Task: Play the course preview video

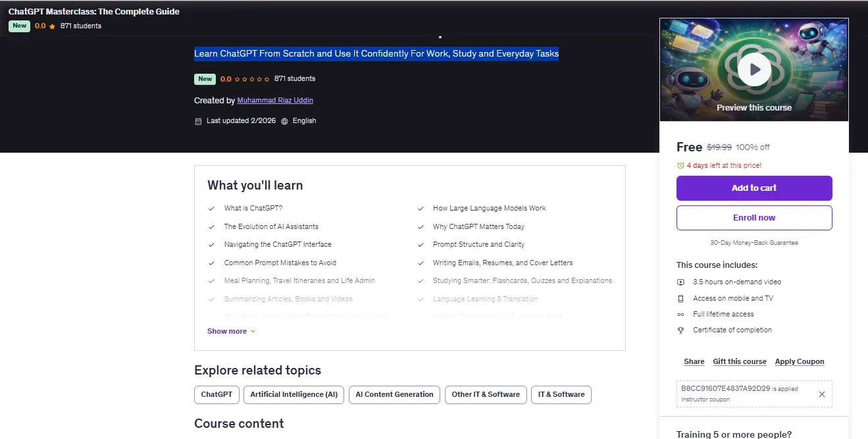Action: 754,69
